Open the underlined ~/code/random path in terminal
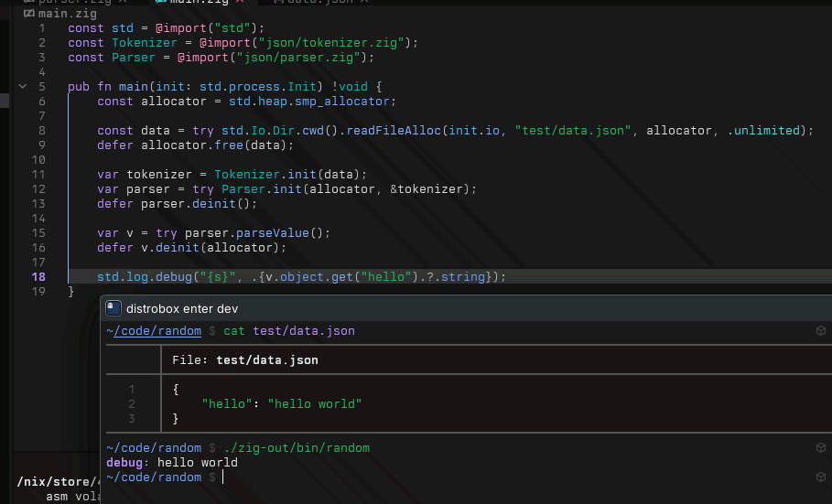Image resolution: width=832 pixels, height=504 pixels. tap(154, 331)
